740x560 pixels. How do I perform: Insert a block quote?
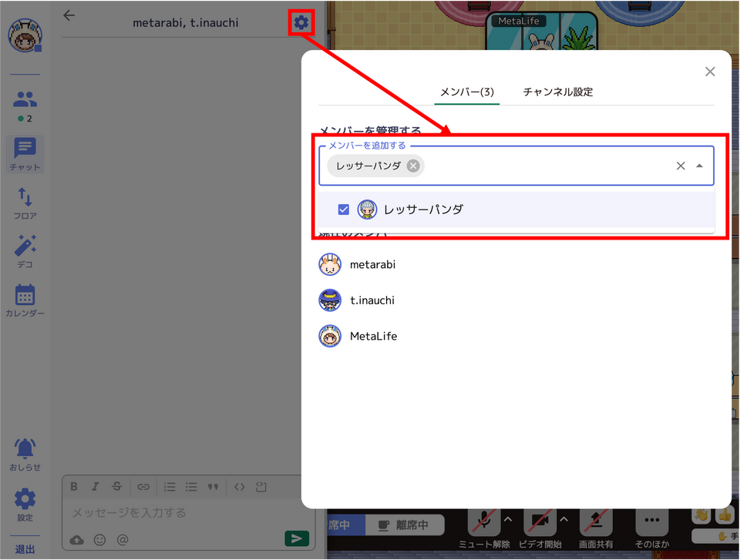[x=213, y=487]
